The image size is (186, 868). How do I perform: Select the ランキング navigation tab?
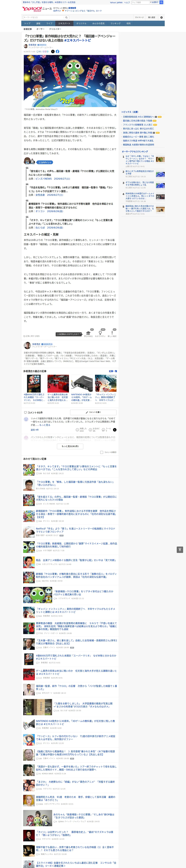115,24
